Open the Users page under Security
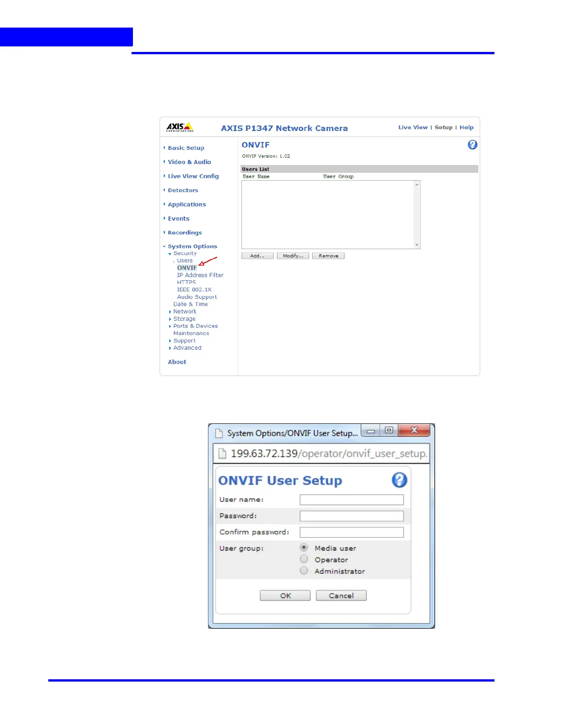This screenshot has width=563, height=728. 185,261
